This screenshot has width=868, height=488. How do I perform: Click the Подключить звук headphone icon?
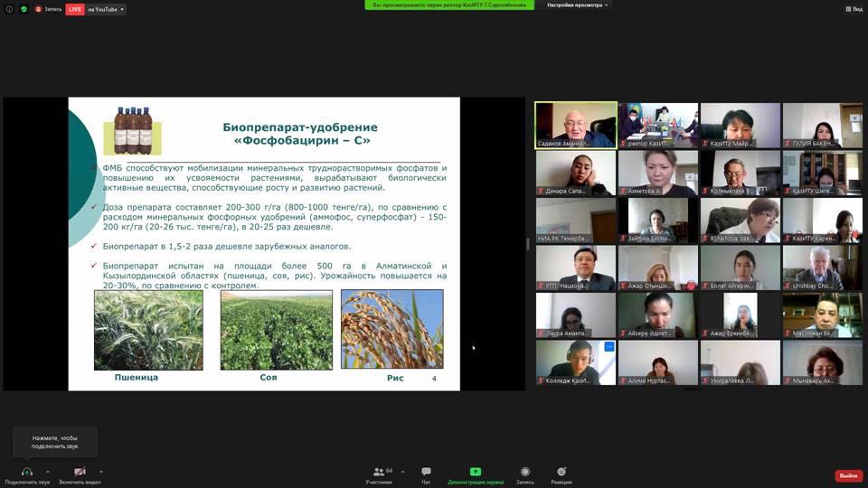pyautogui.click(x=26, y=472)
